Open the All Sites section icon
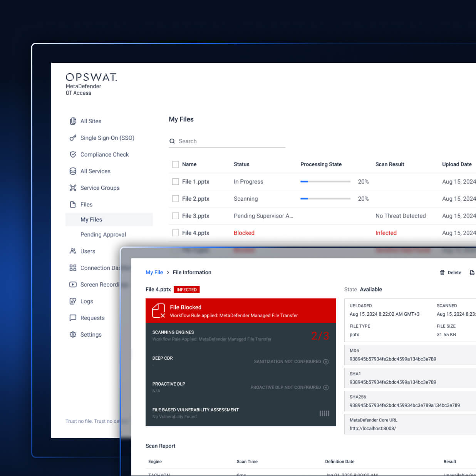Viewport: 476px width, 476px height. coord(73,121)
